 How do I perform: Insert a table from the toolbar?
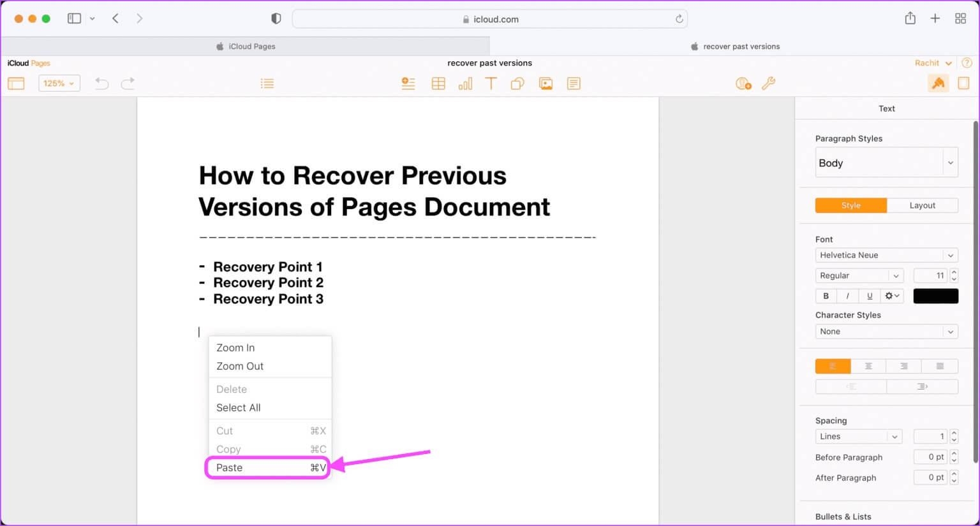coord(438,84)
